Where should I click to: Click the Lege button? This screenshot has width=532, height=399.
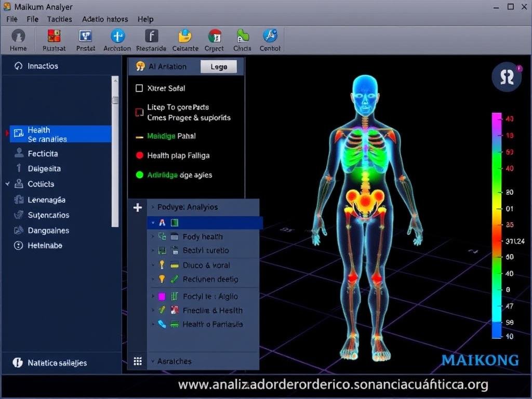point(219,66)
